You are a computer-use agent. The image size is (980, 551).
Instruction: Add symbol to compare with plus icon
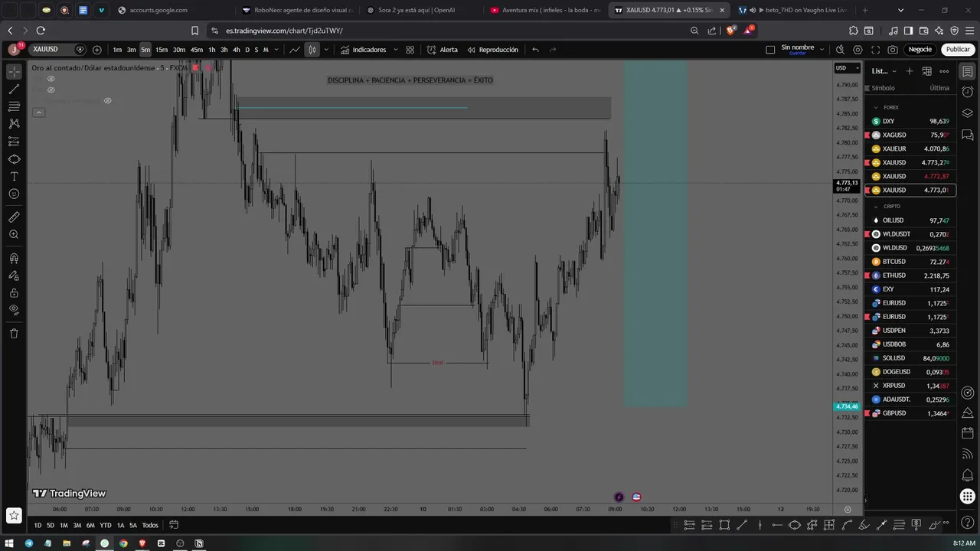click(96, 50)
